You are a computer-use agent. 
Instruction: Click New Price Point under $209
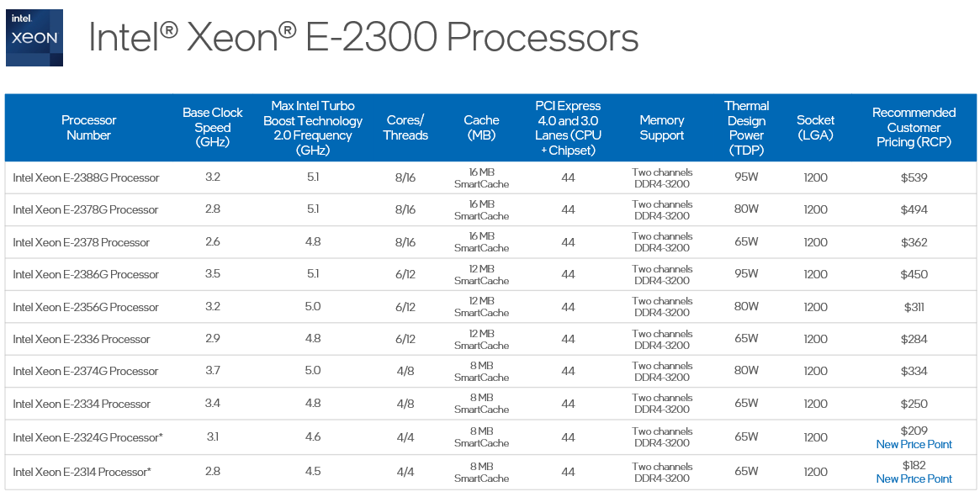914,444
